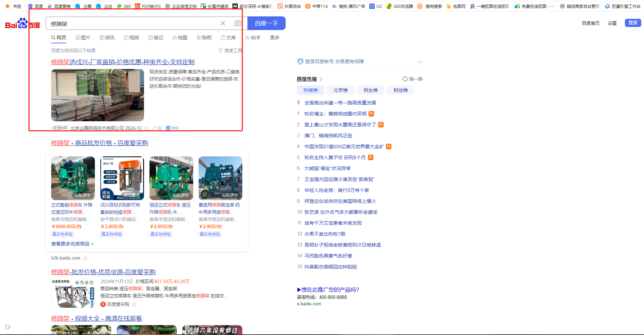Open the 抖音后台 bookmark

point(289,6)
